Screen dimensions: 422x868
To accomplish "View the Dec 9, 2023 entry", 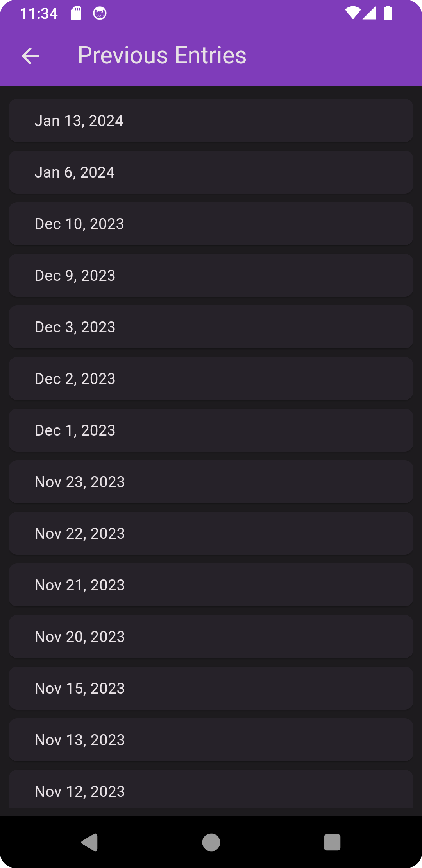I will tap(211, 275).
